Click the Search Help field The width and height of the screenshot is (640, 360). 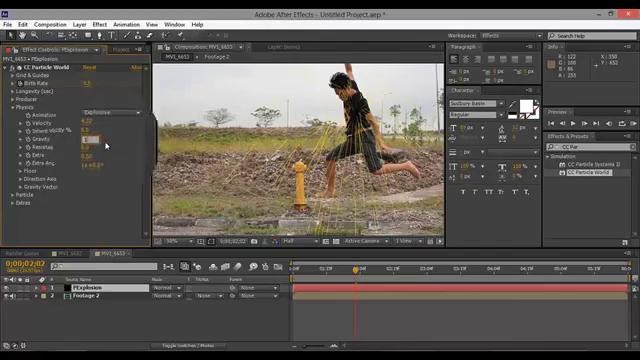592,36
